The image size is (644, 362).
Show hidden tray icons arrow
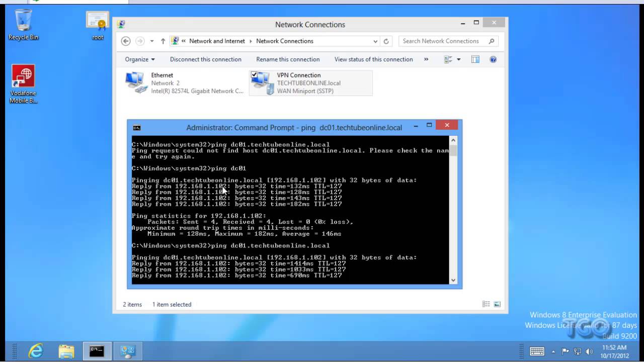553,351
